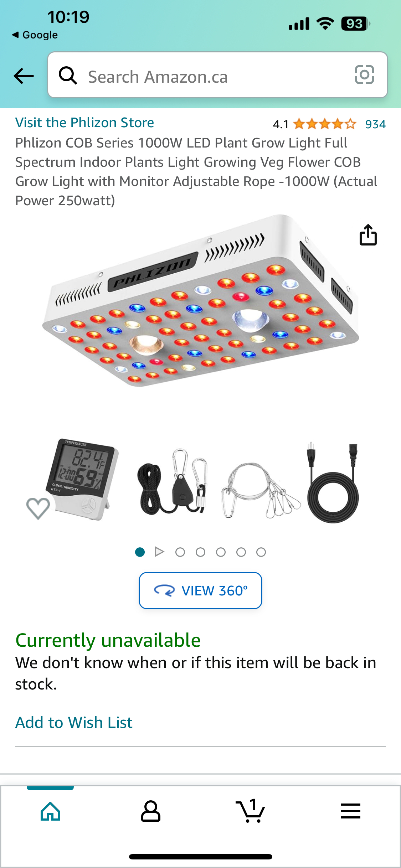Open the shopping cart icon

point(251,811)
